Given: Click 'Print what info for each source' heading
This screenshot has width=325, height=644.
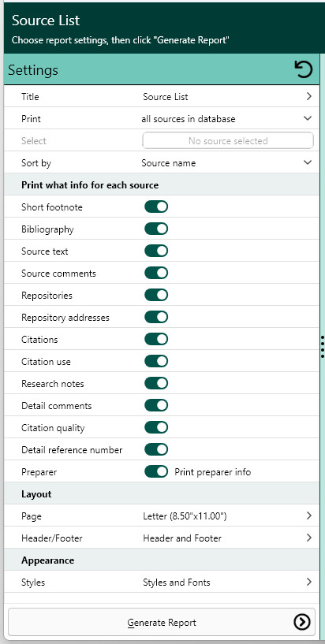Looking at the screenshot, I should pyautogui.click(x=90, y=185).
